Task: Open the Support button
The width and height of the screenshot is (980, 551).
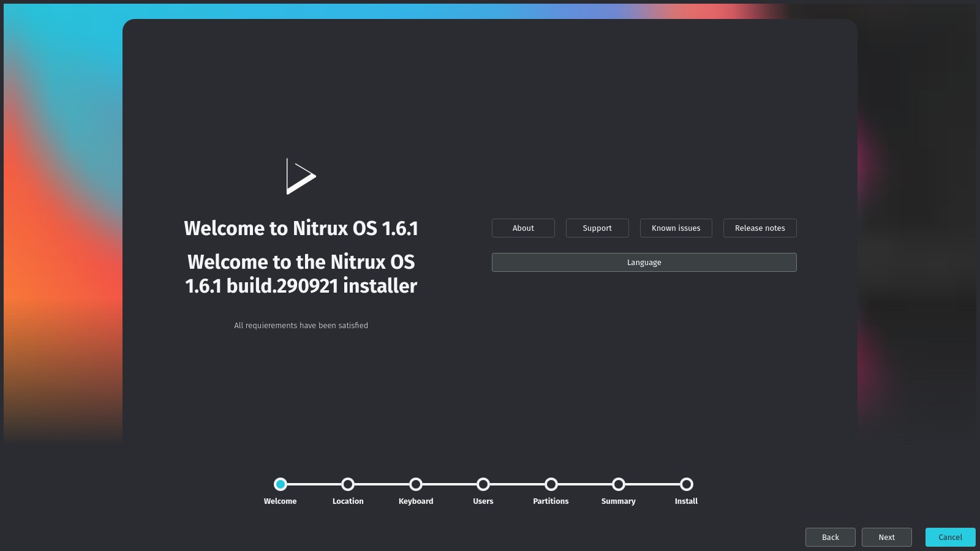Action: pos(597,228)
